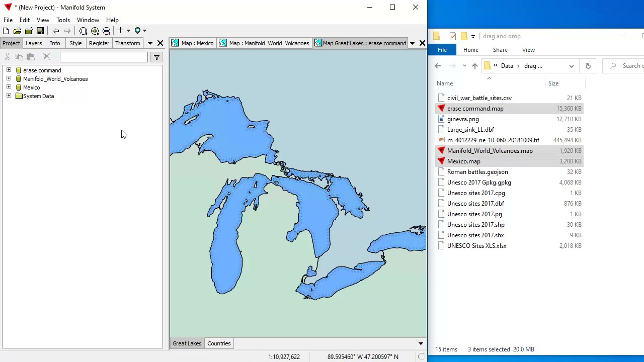Create a new project with the New icon

tap(6, 31)
